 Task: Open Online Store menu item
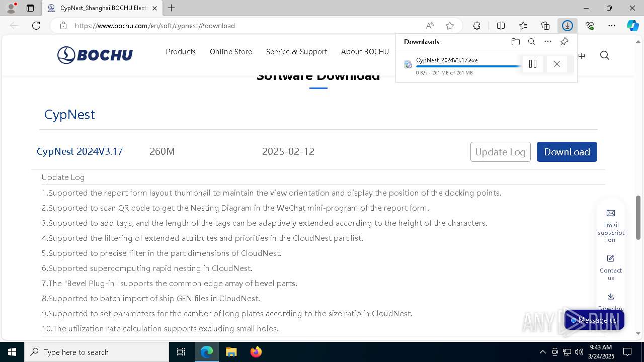point(231,52)
